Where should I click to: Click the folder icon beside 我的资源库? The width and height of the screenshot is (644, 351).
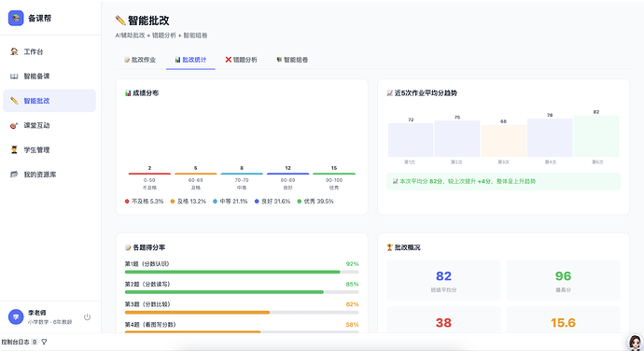14,175
